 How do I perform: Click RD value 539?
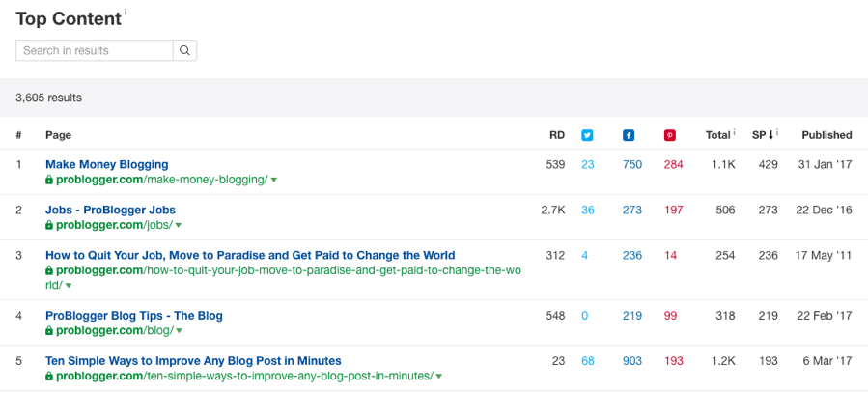pos(555,164)
